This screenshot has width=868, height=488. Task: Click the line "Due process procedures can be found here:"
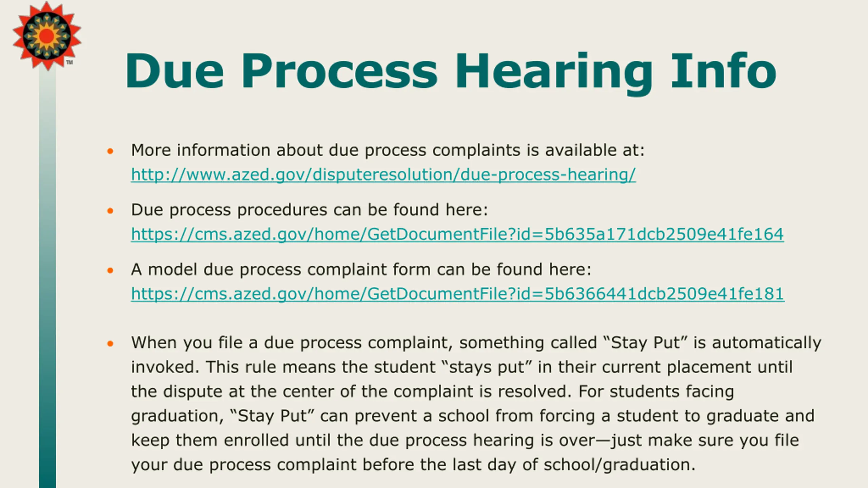(310, 210)
